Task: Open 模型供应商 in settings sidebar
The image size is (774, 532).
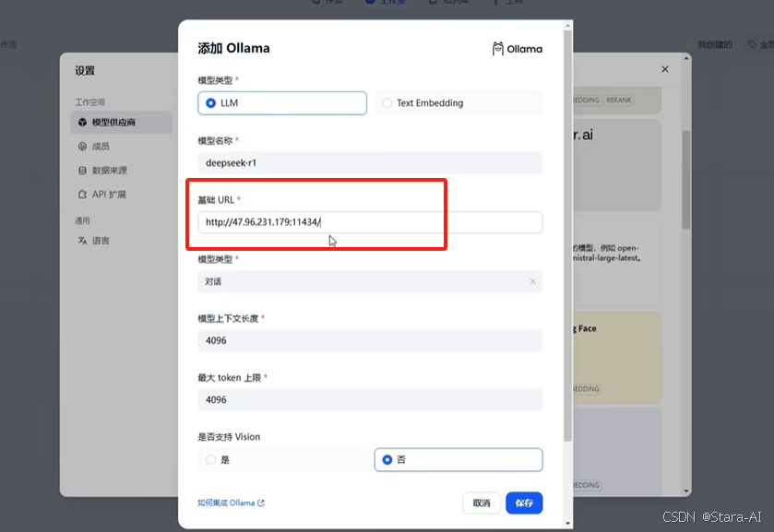Action: [122, 123]
